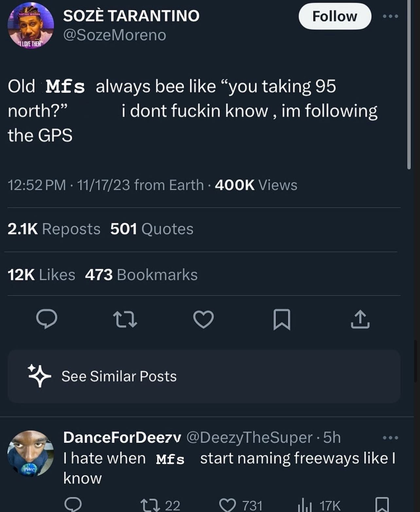This screenshot has width=420, height=512.
Task: Reply to DanceForDeezy's comment
Action: (73, 504)
